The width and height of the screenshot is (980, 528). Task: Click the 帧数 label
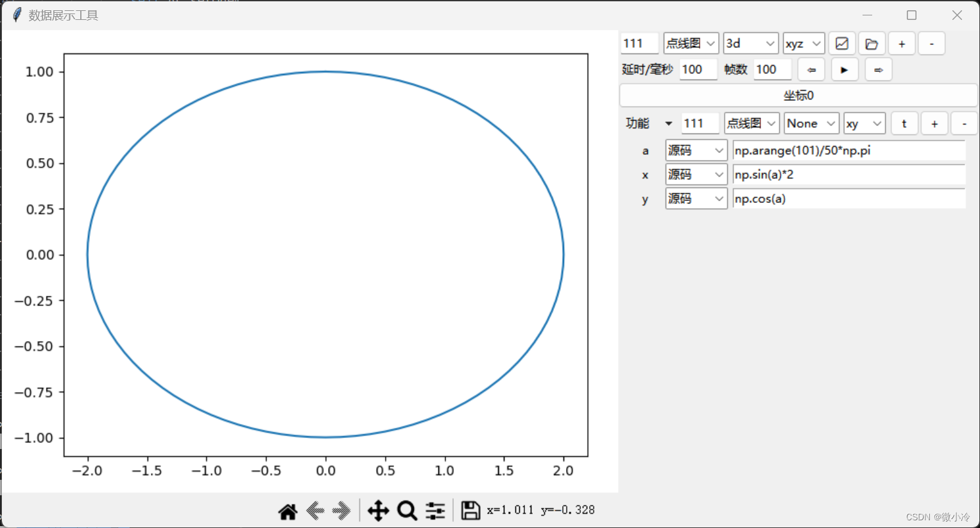(736, 69)
